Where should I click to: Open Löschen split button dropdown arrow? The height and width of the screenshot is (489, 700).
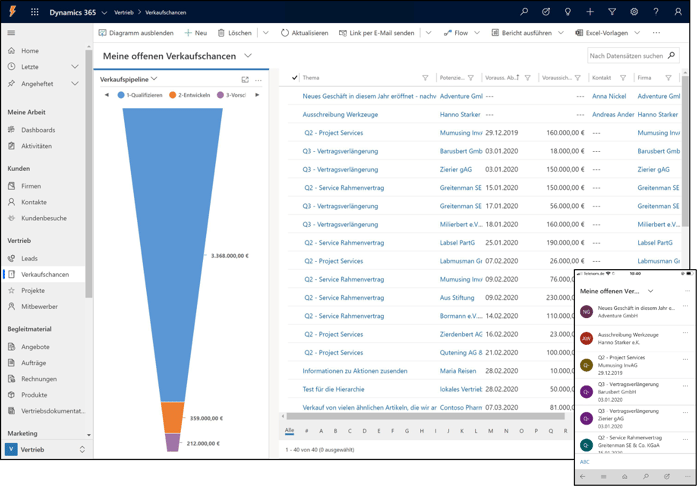pyautogui.click(x=266, y=33)
